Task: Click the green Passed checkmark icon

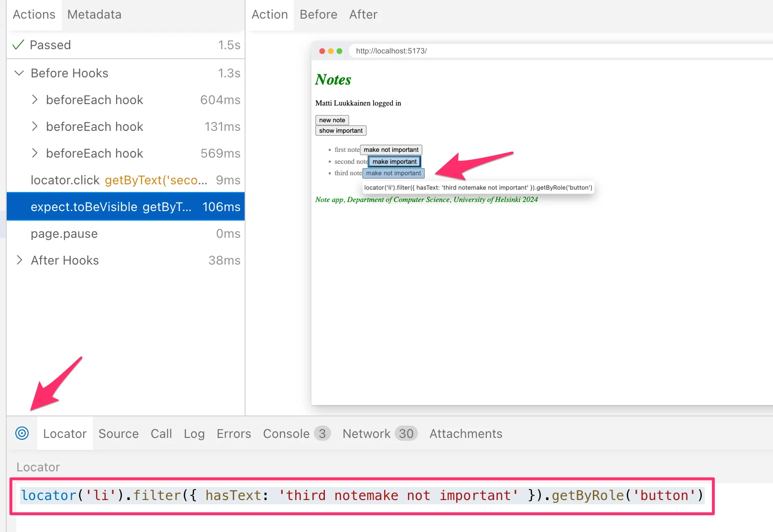Action: pyautogui.click(x=18, y=45)
